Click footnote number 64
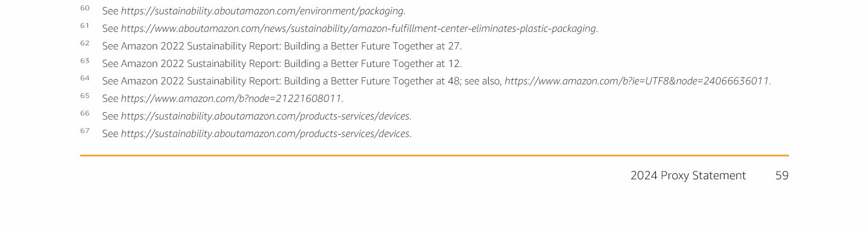This screenshot has width=868, height=227. tap(84, 78)
